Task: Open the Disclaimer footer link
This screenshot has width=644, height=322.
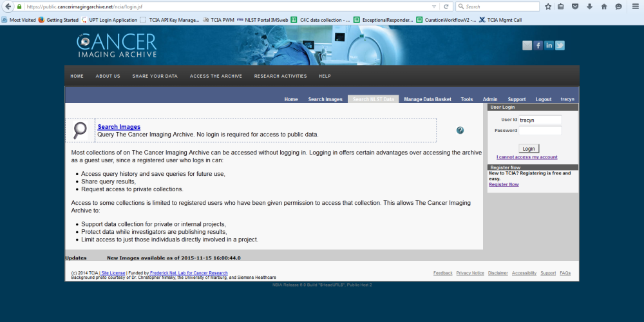Action: (498, 273)
